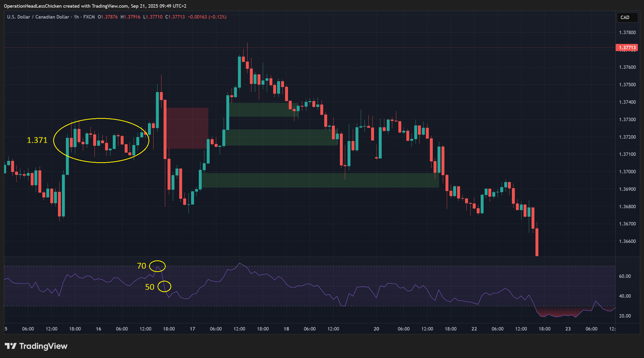
Task: Click the lowest long green rectangle zone
Action: pos(320,180)
